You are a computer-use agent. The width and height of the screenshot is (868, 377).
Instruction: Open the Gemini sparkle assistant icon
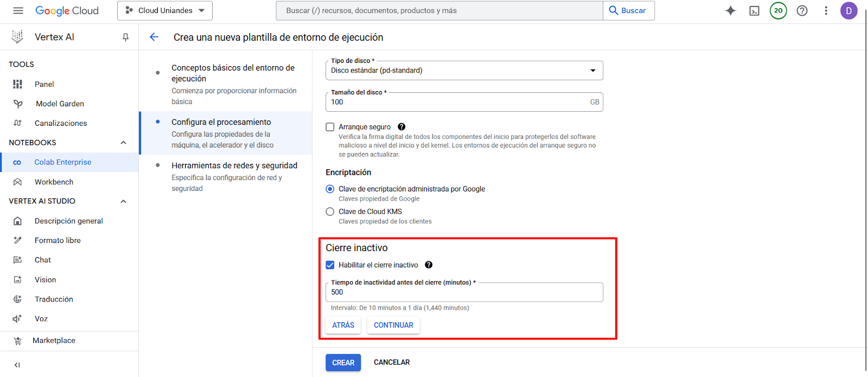(x=731, y=10)
